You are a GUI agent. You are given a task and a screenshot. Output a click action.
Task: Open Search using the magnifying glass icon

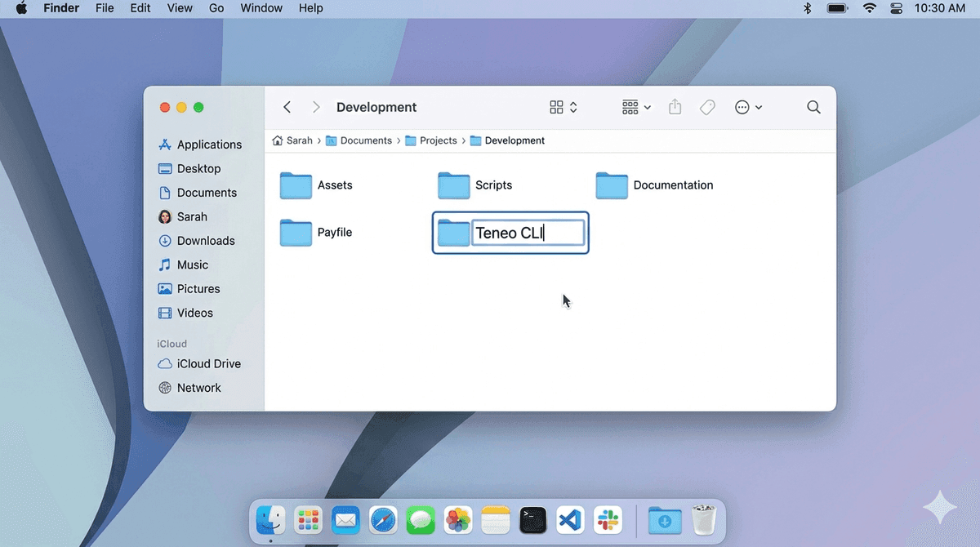[x=813, y=107]
